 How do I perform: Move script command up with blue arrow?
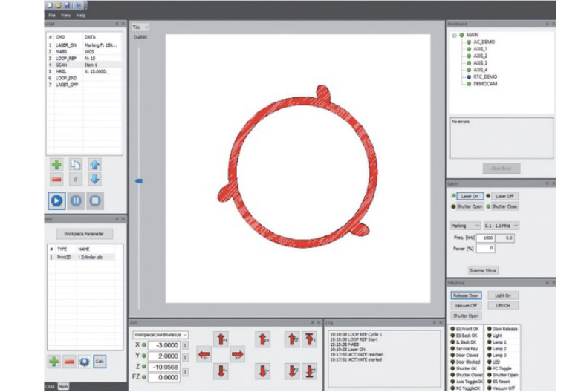tap(94, 164)
